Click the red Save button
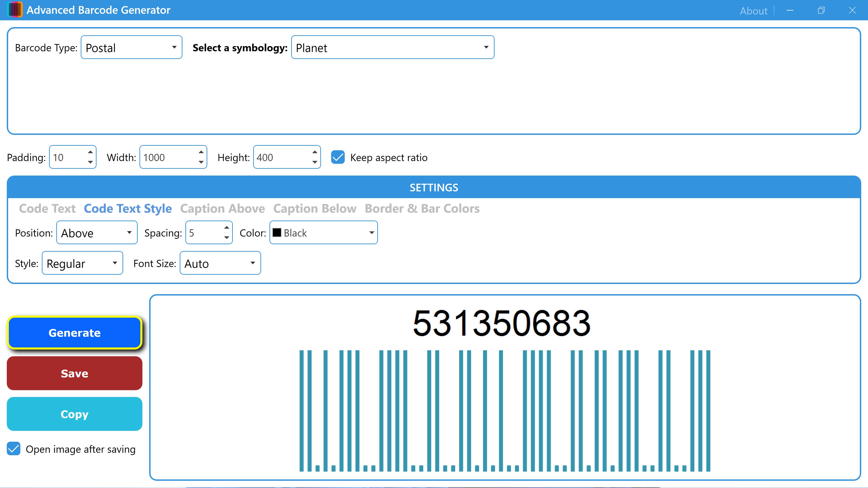Viewport: 868px width, 488px height. click(74, 373)
